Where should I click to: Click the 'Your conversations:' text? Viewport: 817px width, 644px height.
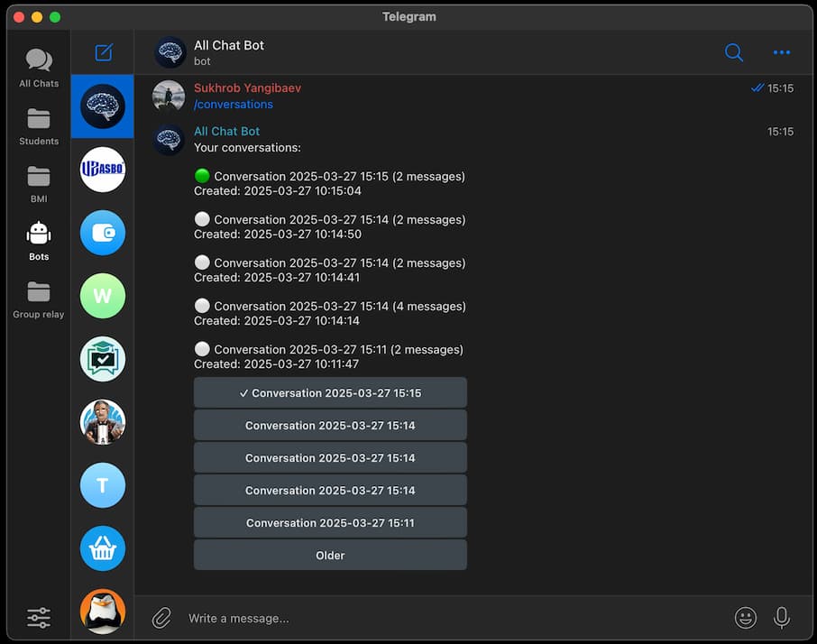[x=247, y=147]
